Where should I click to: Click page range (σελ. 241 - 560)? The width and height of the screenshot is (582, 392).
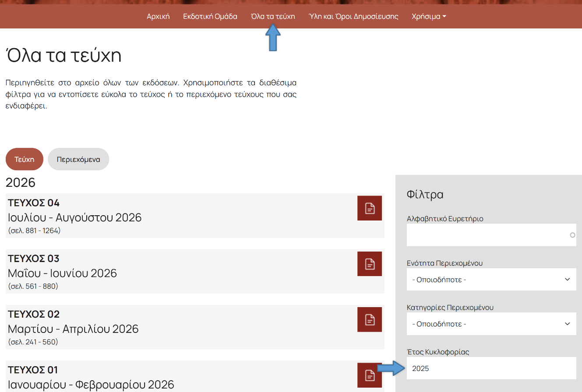pos(33,342)
